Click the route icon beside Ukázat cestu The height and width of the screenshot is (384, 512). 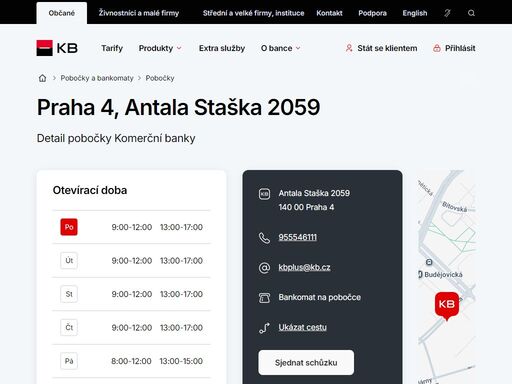pos(264,327)
